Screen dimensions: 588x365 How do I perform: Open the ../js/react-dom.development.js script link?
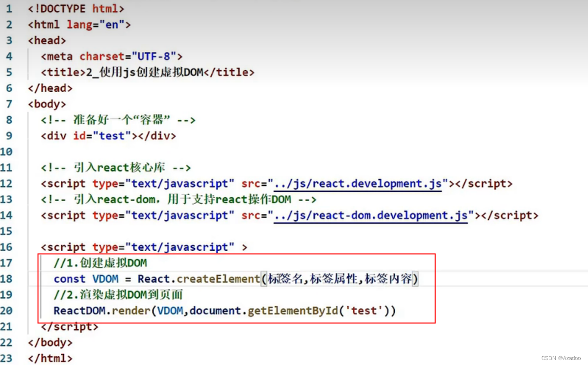click(371, 216)
